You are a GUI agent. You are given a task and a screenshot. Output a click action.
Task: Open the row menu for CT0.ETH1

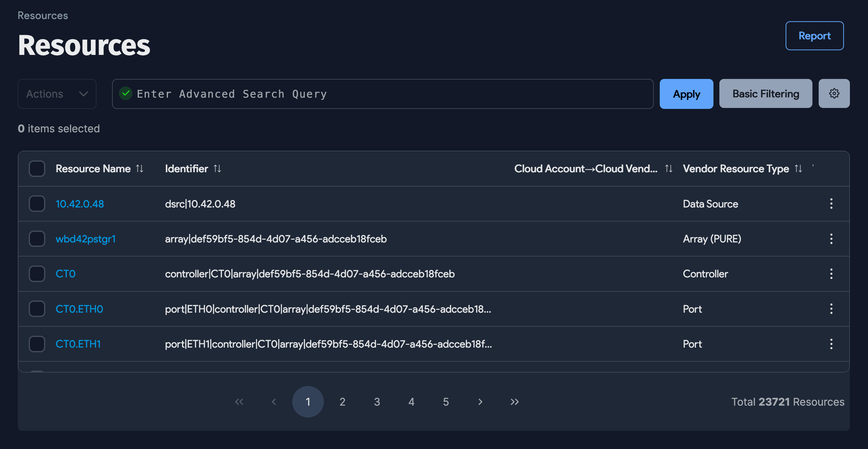(831, 344)
